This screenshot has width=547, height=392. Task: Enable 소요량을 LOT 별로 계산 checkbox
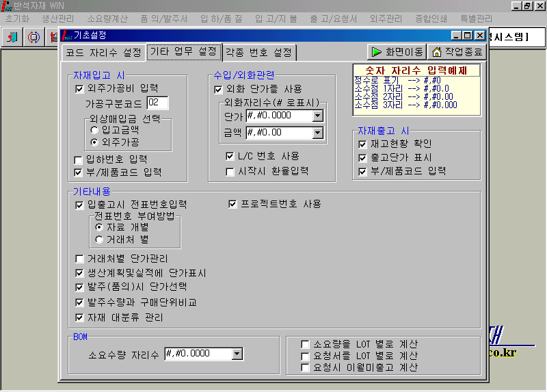[305, 345]
